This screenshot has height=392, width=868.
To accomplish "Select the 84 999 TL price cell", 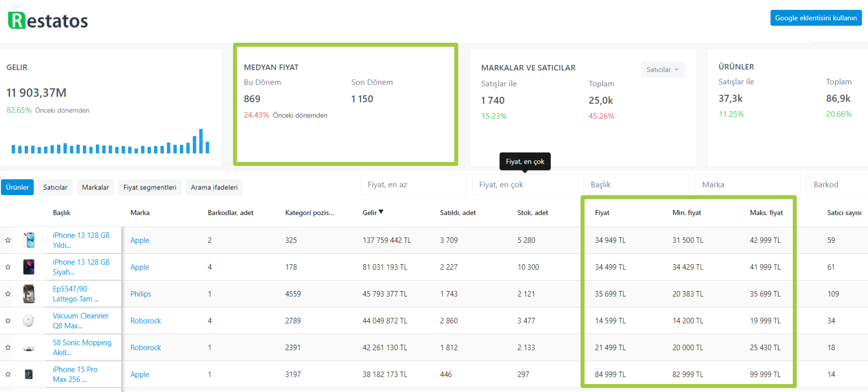I will (x=610, y=374).
